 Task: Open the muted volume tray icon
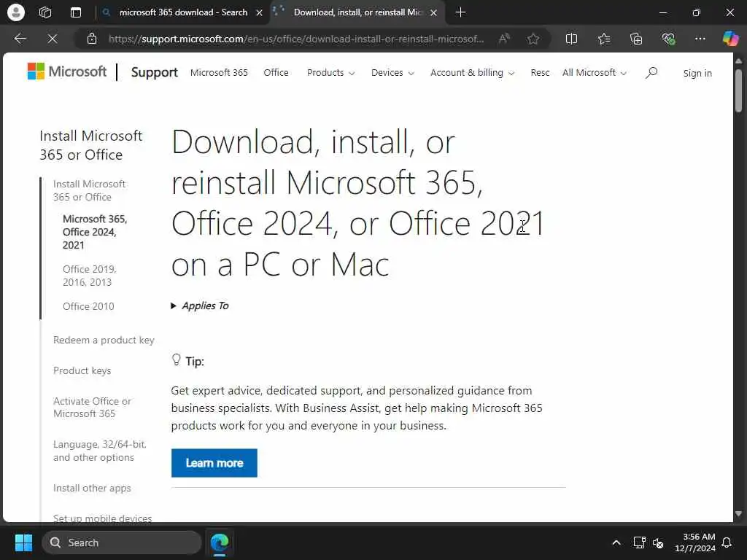(x=658, y=542)
